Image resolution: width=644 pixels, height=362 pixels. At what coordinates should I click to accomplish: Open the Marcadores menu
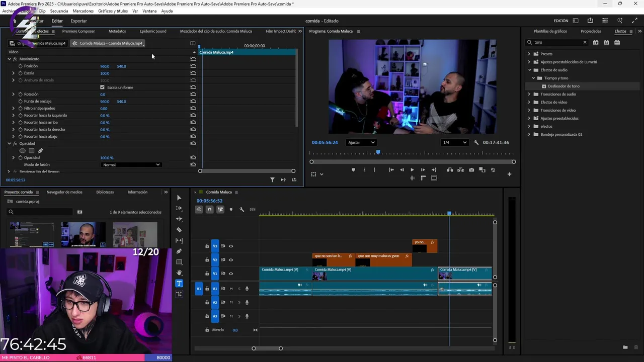(83, 11)
